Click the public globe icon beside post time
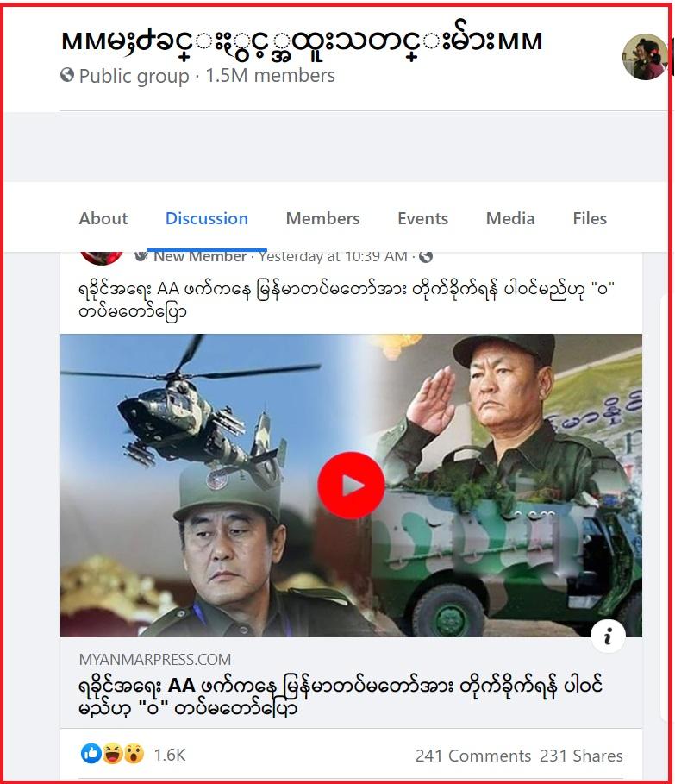The width and height of the screenshot is (675, 784). pyautogui.click(x=426, y=256)
